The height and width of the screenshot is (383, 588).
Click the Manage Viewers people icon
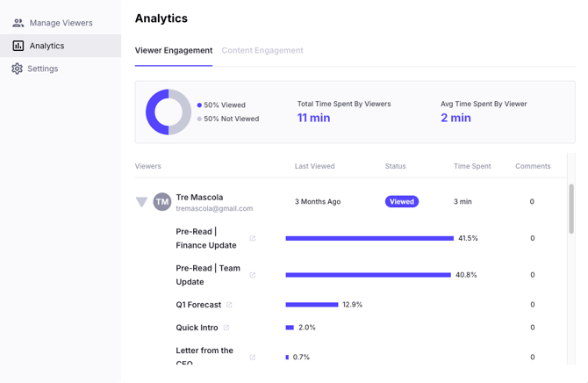(18, 23)
